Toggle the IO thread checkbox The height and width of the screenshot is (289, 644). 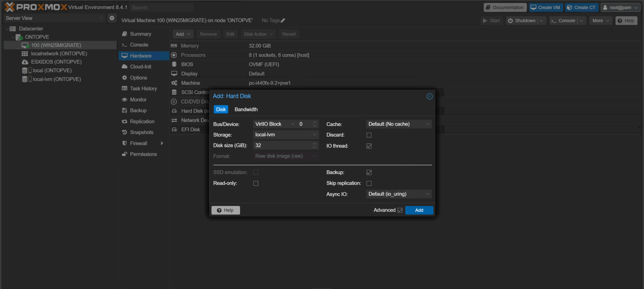(x=369, y=146)
